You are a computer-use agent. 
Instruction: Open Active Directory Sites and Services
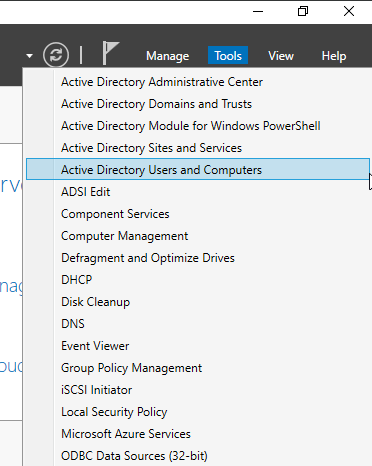point(151,148)
